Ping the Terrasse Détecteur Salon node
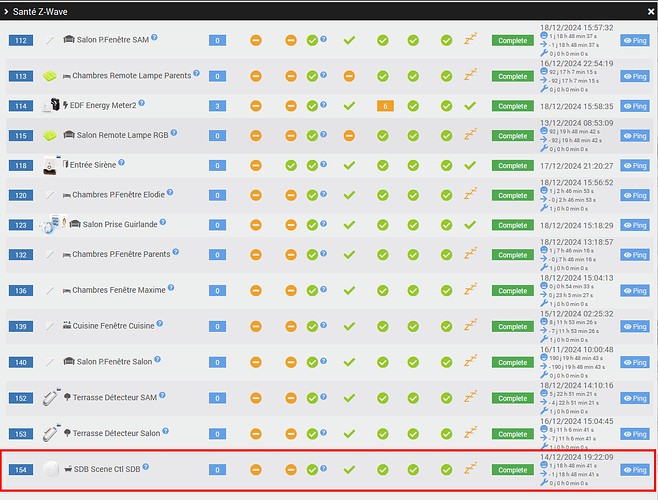Viewport: 658px width, 500px height. point(634,434)
